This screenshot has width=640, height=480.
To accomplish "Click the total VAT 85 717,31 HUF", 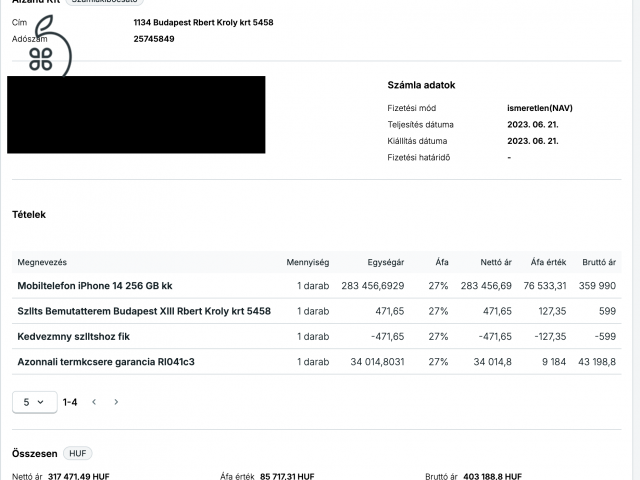I will (287, 476).
